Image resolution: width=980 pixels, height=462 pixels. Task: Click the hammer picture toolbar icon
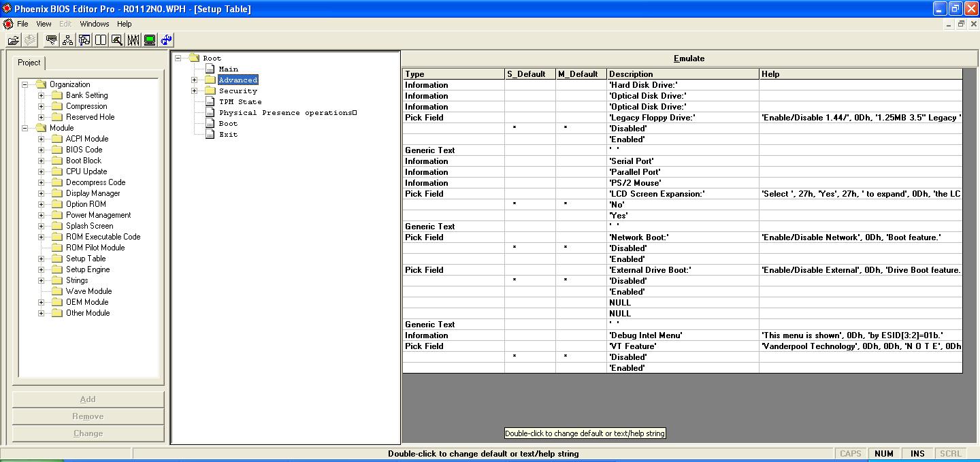(x=117, y=40)
